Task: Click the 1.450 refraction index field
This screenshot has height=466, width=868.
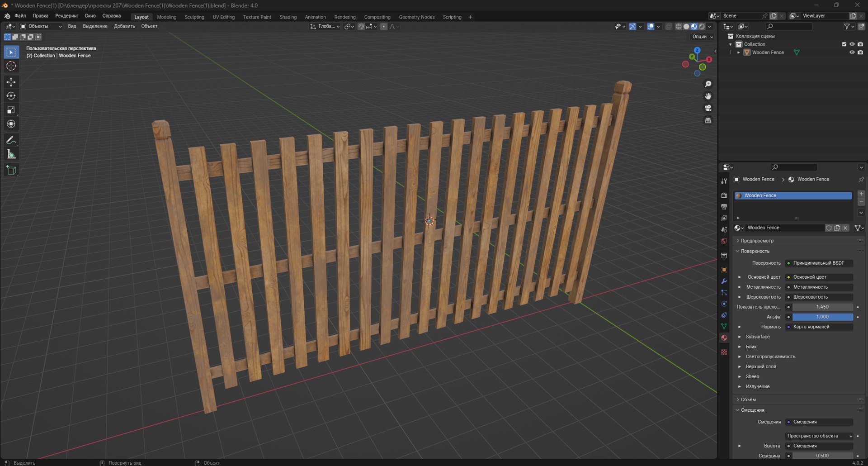Action: click(x=822, y=307)
